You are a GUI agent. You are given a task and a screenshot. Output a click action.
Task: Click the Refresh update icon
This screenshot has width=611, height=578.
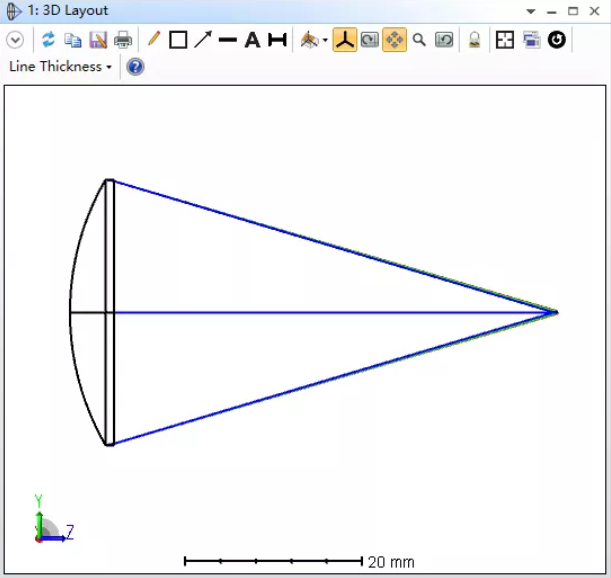point(48,40)
